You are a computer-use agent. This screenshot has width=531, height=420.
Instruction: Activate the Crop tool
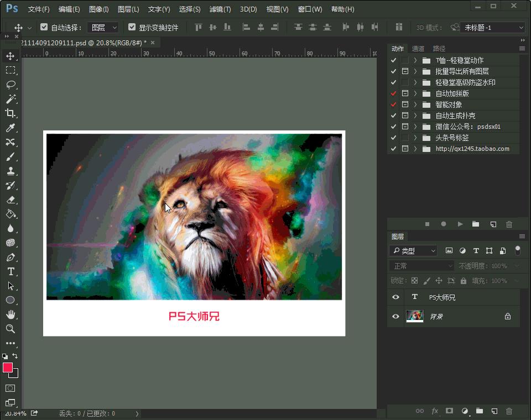coord(11,113)
